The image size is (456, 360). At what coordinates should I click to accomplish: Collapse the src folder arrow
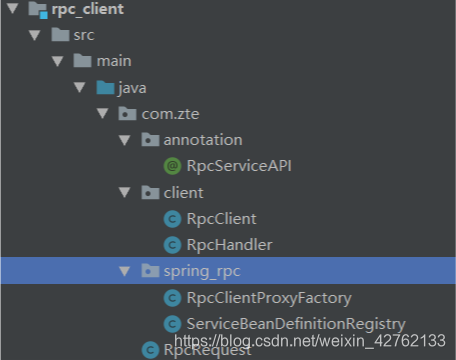coord(35,35)
